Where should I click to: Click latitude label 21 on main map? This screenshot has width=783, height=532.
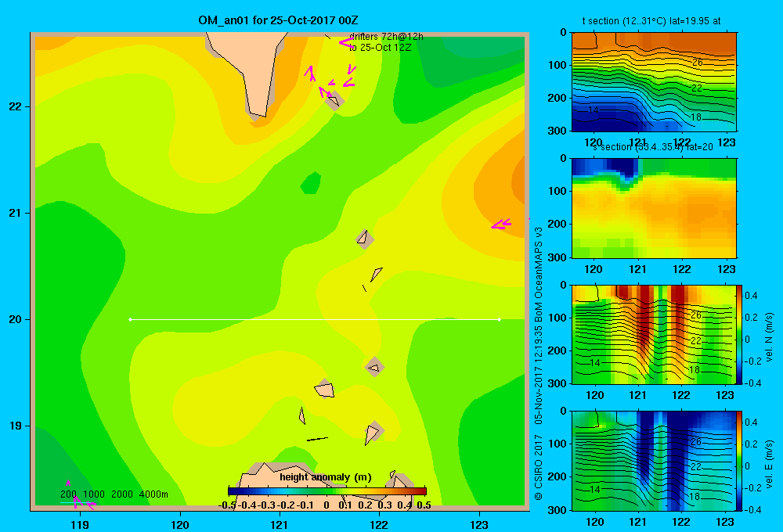coord(16,213)
